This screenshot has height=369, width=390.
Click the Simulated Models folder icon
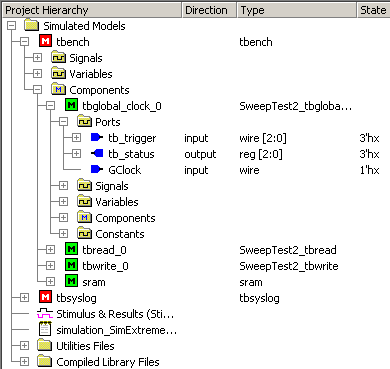tap(31, 25)
